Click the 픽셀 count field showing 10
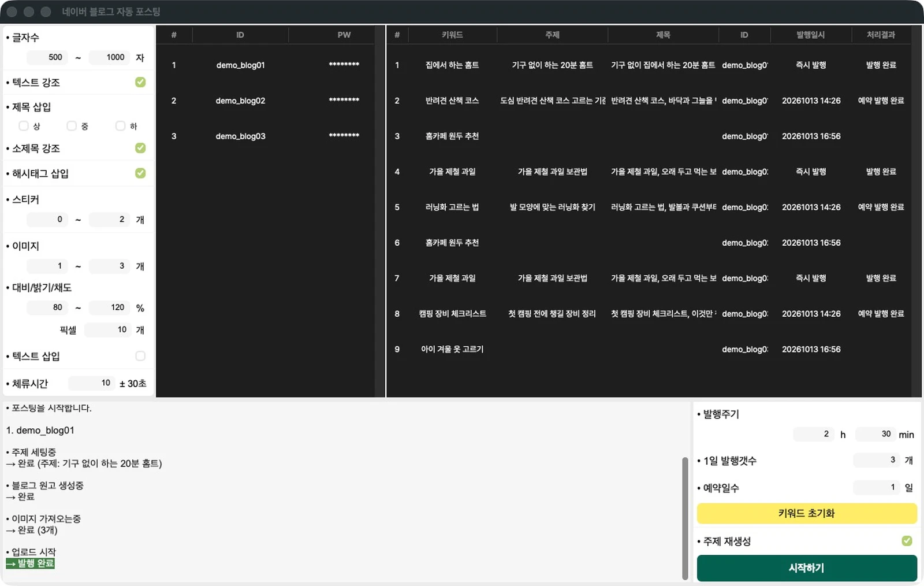 click(x=108, y=329)
